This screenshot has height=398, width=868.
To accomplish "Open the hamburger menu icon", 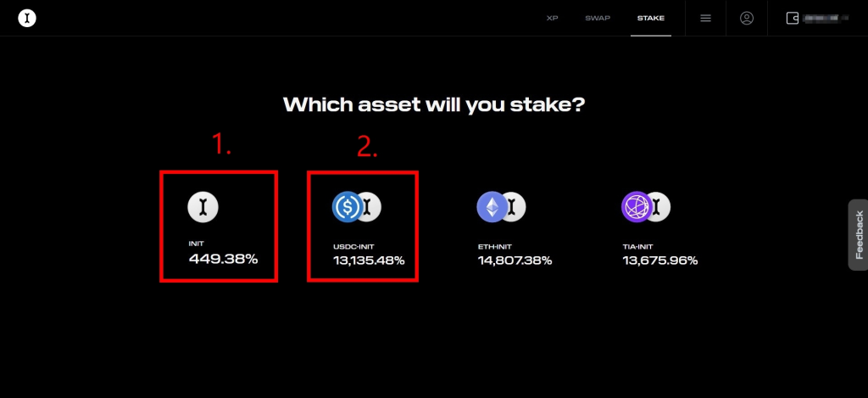I will tap(705, 18).
